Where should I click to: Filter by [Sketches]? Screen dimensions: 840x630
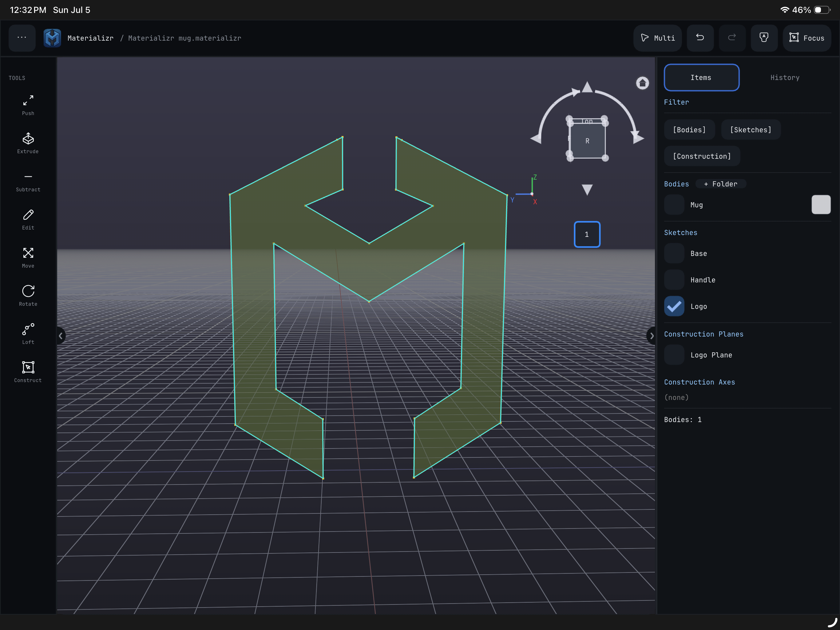751,130
